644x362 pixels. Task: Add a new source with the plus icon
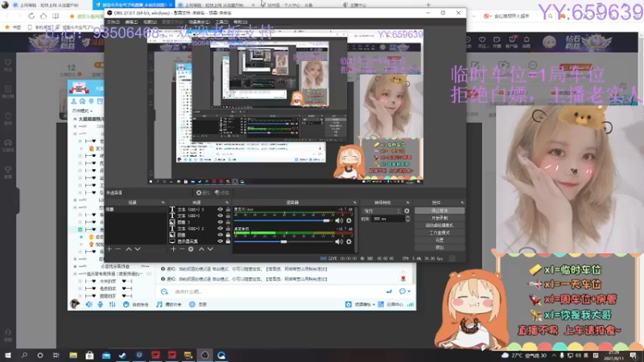click(173, 249)
